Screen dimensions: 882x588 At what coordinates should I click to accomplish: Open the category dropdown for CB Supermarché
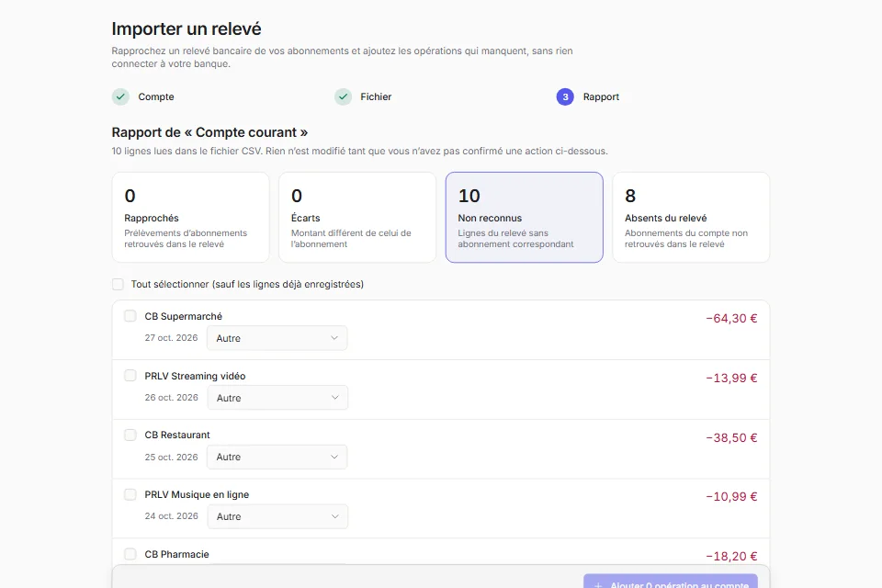277,338
